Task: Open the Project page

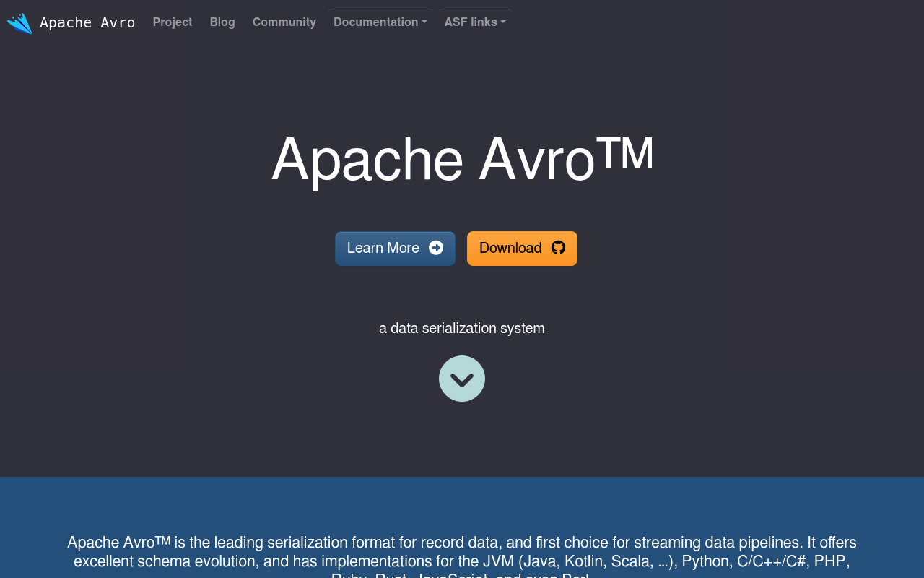Action: click(173, 22)
